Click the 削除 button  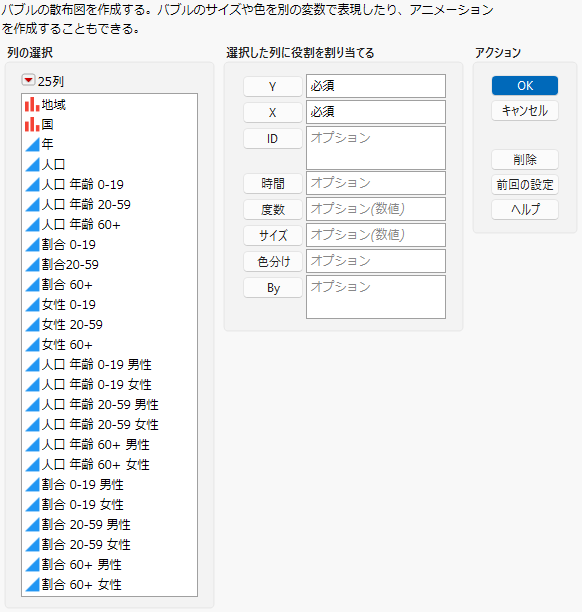point(525,159)
